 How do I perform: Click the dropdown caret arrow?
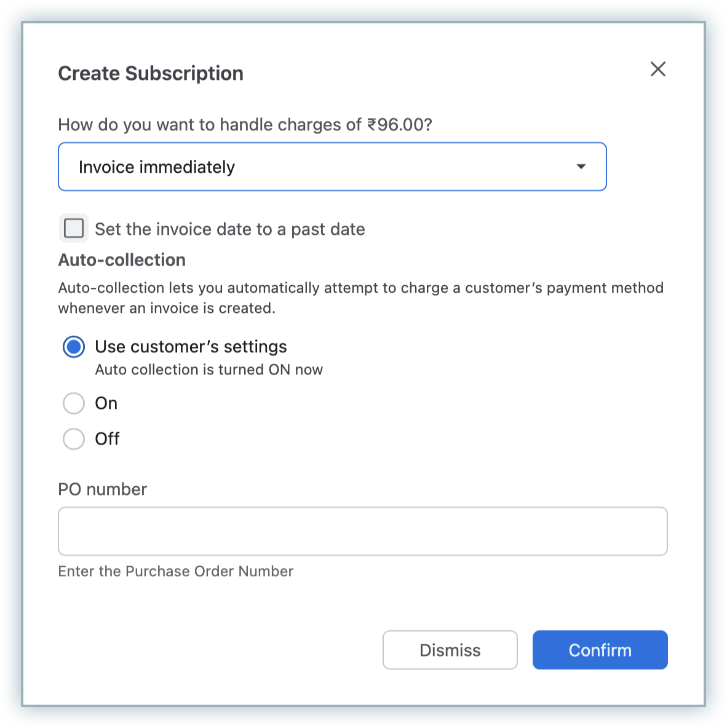[x=581, y=167]
